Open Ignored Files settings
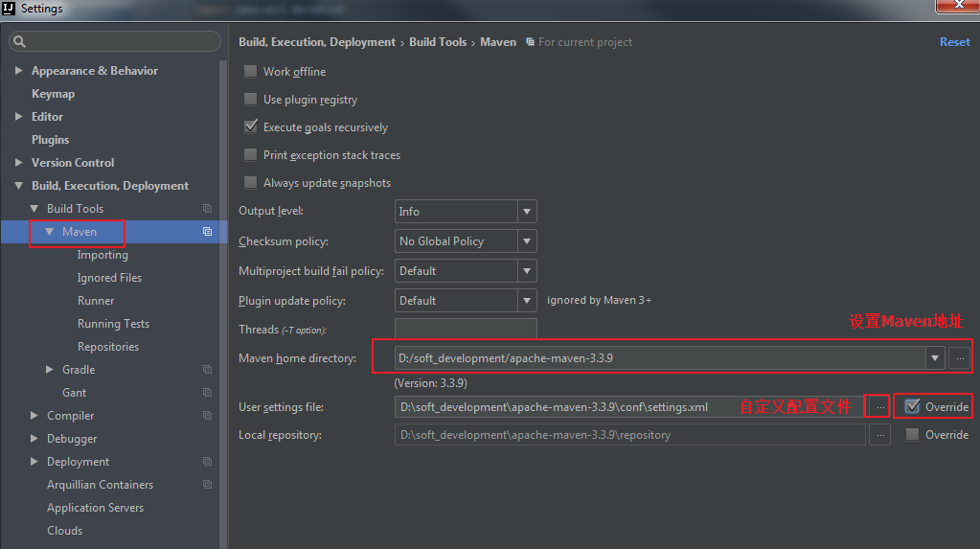Screen dimensions: 980x549 pyautogui.click(x=109, y=278)
